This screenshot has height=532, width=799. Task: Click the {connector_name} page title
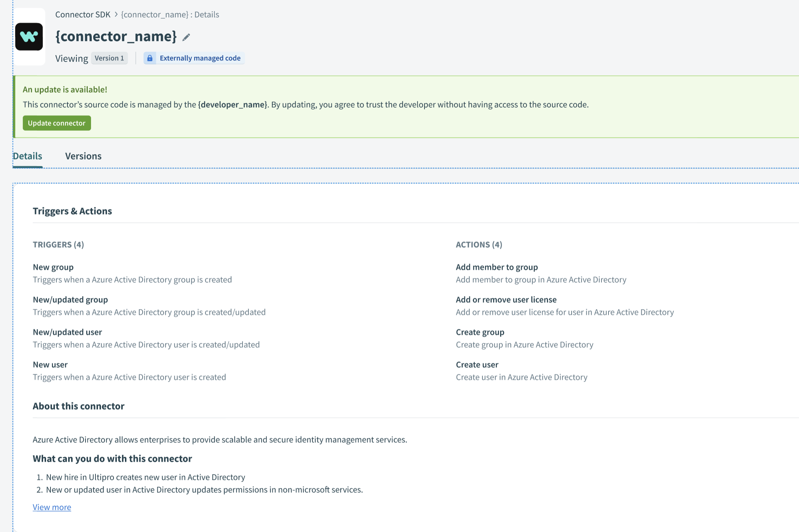pyautogui.click(x=116, y=36)
